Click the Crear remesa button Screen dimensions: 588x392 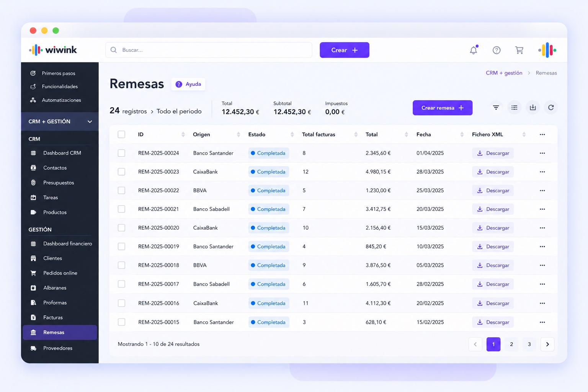(x=443, y=108)
